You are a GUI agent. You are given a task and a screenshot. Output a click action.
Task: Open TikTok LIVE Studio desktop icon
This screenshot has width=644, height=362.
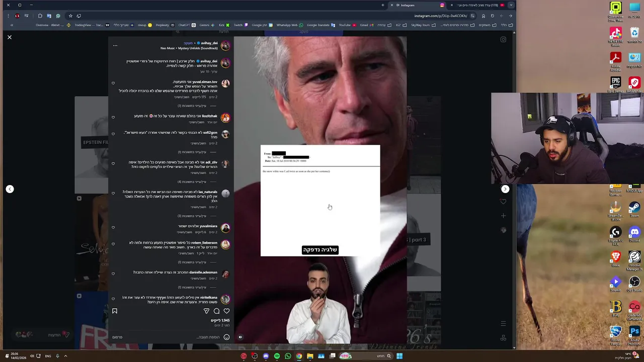pos(616,35)
